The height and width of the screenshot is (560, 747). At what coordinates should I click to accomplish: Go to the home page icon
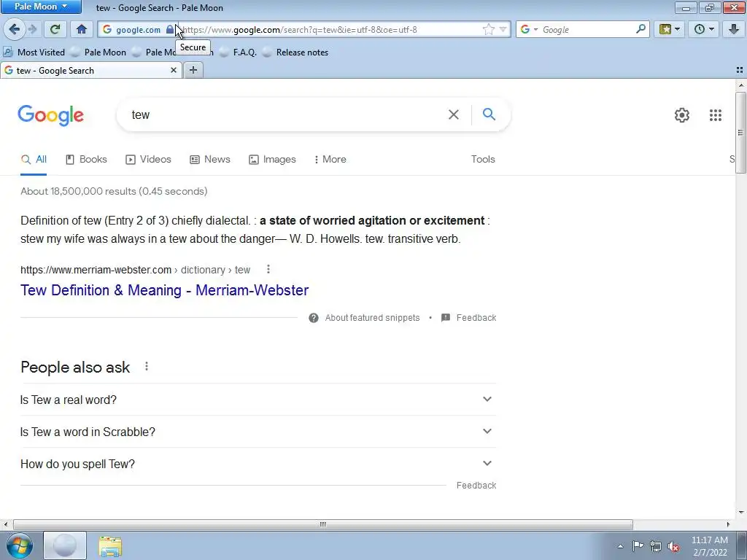click(x=82, y=29)
